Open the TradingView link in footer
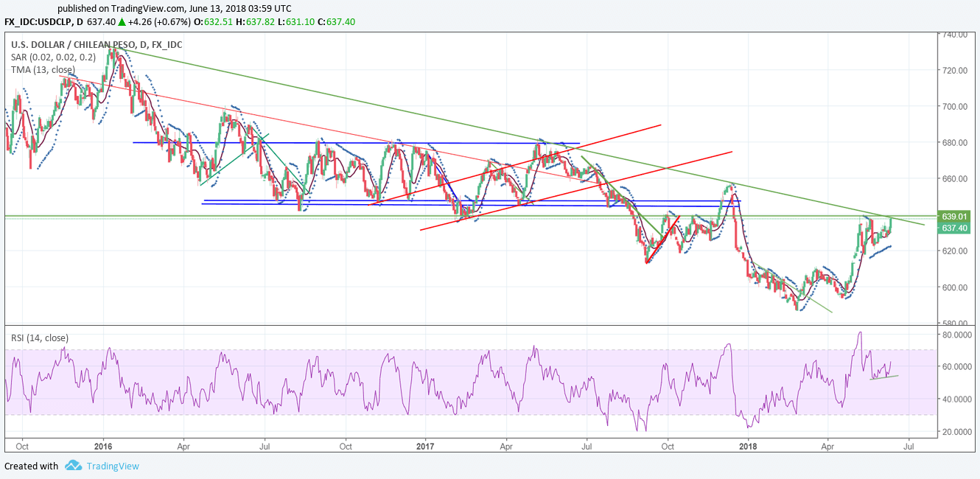 click(113, 466)
